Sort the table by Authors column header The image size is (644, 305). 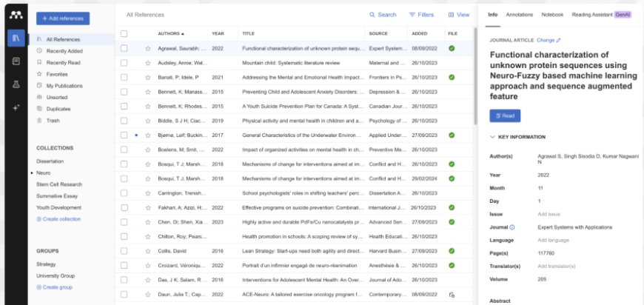coord(171,33)
